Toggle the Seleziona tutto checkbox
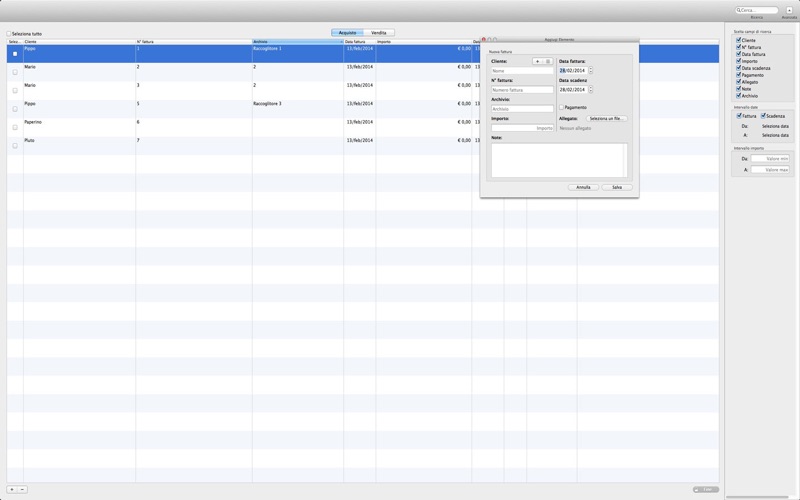800x500 pixels. (9, 34)
